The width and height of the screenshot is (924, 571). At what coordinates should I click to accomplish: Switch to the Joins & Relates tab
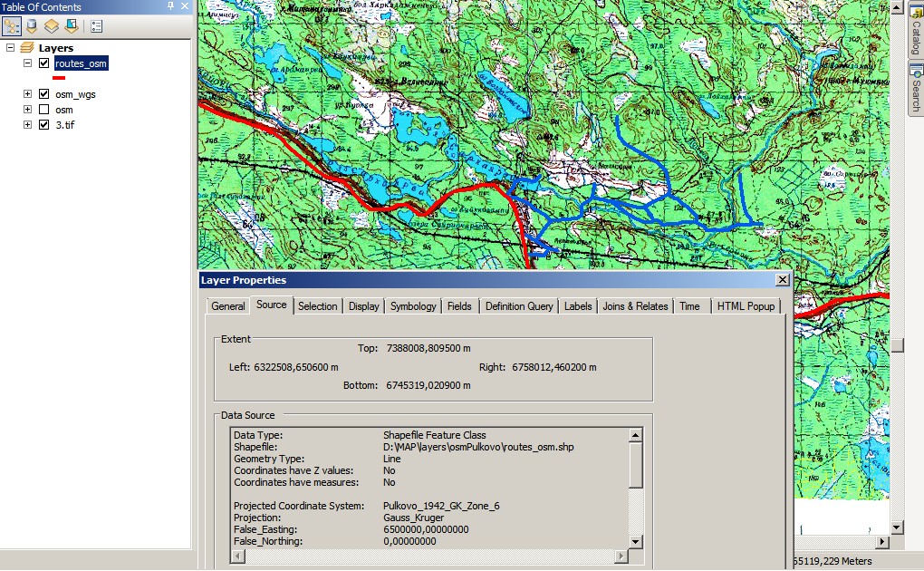click(x=635, y=306)
